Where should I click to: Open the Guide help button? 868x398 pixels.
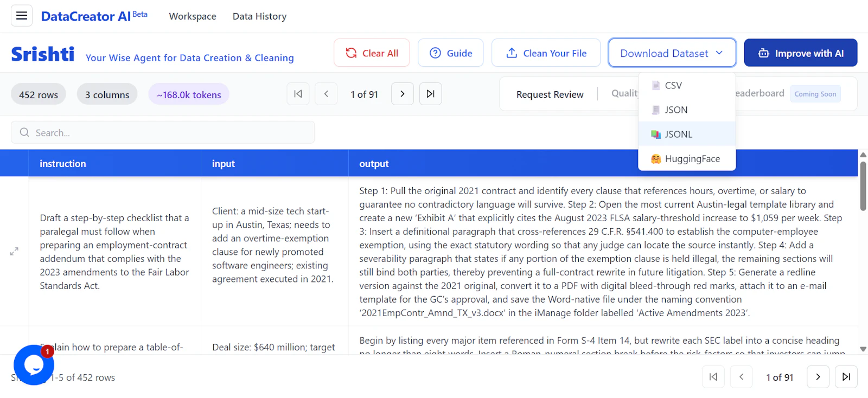pyautogui.click(x=450, y=53)
